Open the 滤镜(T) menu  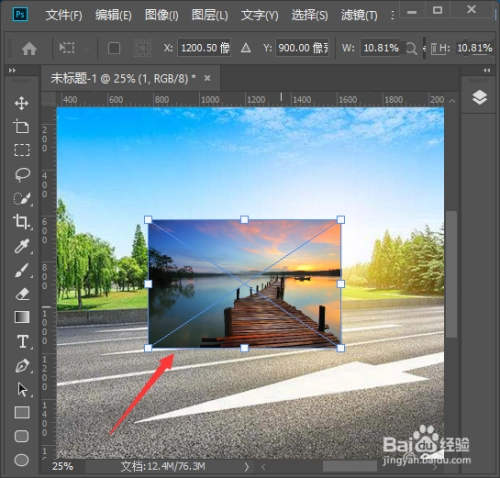click(359, 15)
